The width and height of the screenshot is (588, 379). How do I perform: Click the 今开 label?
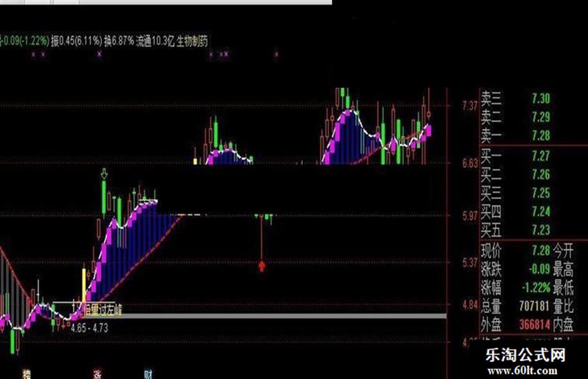(563, 250)
